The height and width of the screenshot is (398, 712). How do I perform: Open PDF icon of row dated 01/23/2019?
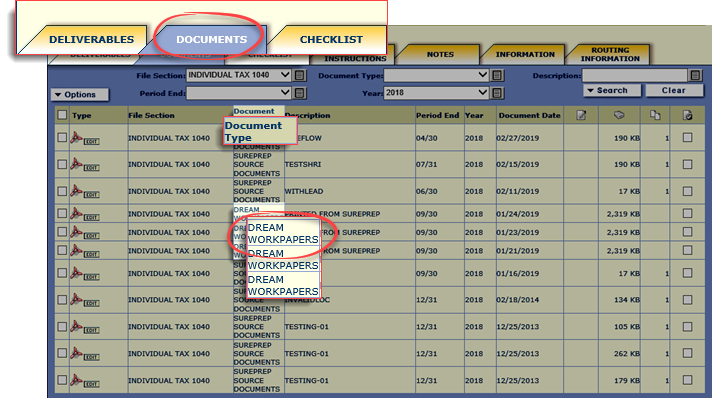coord(76,232)
